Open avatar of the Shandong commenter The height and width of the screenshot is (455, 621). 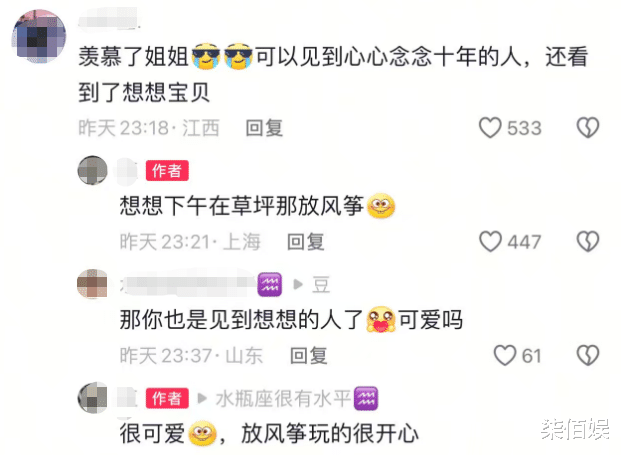click(92, 284)
